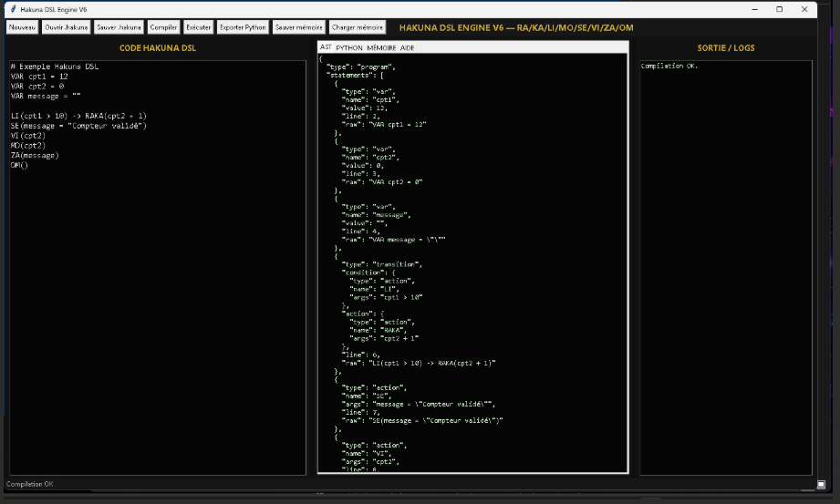Click the Sauver mémoire button
The image size is (840, 504).
pos(299,27)
